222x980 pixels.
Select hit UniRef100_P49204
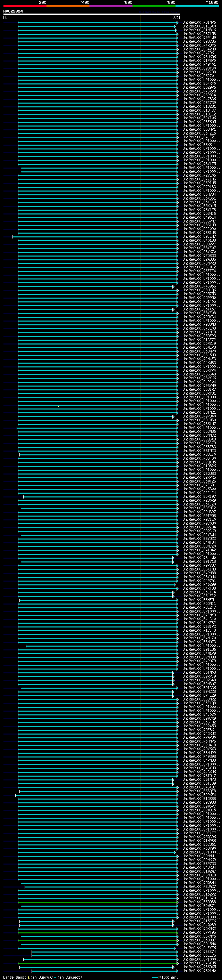click(x=199, y=382)
